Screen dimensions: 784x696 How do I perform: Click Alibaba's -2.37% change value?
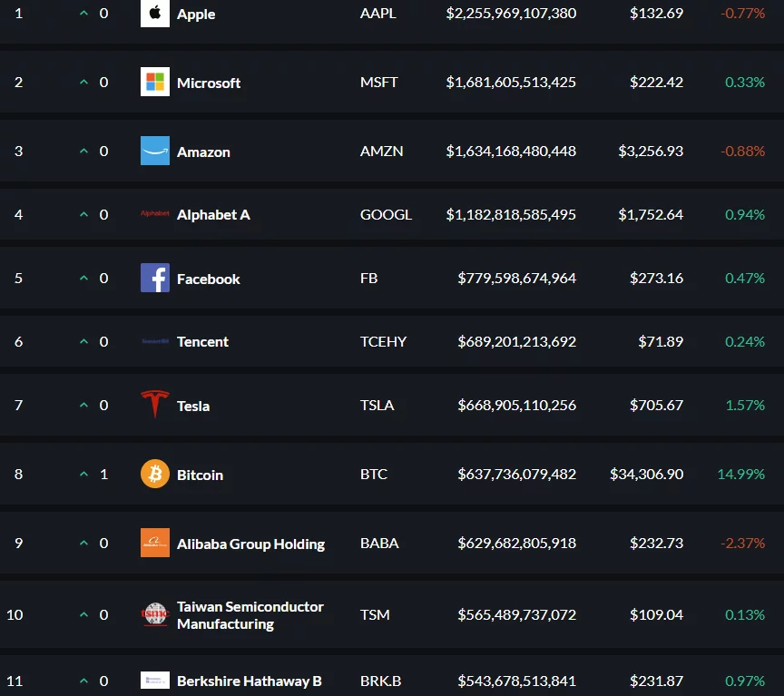pos(742,543)
